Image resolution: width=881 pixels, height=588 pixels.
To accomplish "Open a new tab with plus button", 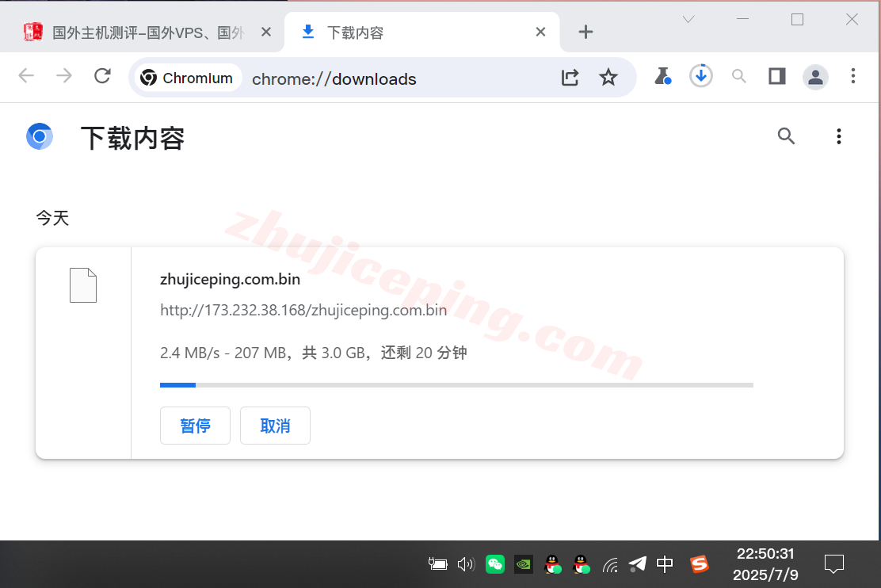I will click(x=585, y=32).
